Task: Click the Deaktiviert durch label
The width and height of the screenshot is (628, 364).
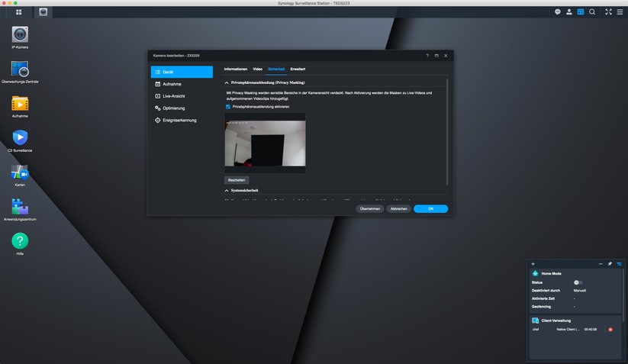Action: point(546,291)
